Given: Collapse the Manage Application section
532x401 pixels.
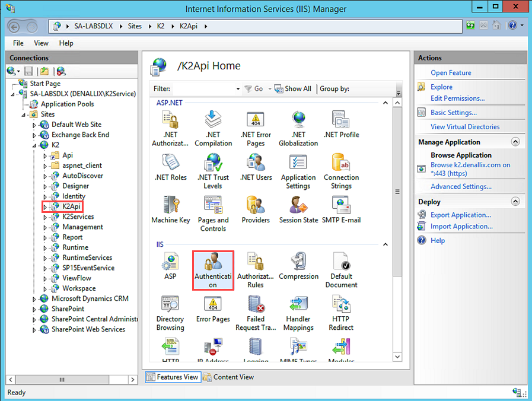Looking at the screenshot, I should pos(515,142).
